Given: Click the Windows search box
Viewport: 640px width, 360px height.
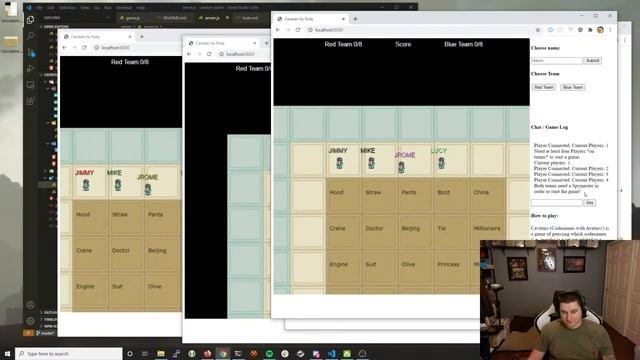Looking at the screenshot, I should pyautogui.click(x=69, y=353).
